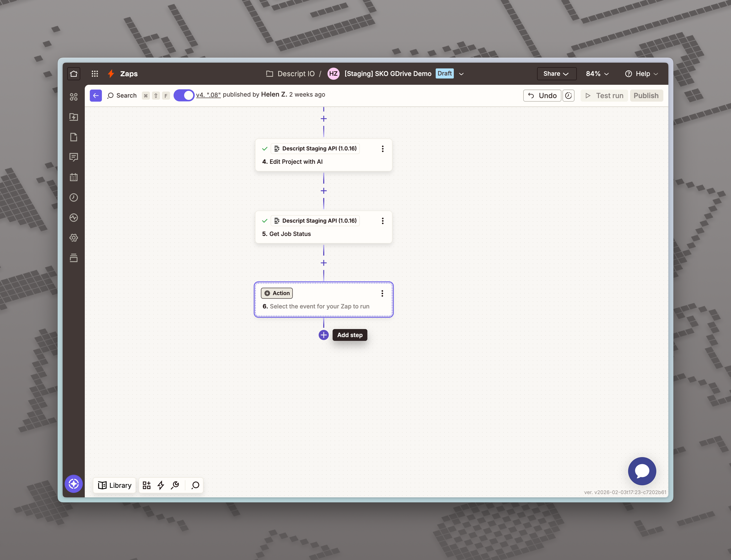
Task: Open three-dot menu on step 4
Action: (383, 149)
